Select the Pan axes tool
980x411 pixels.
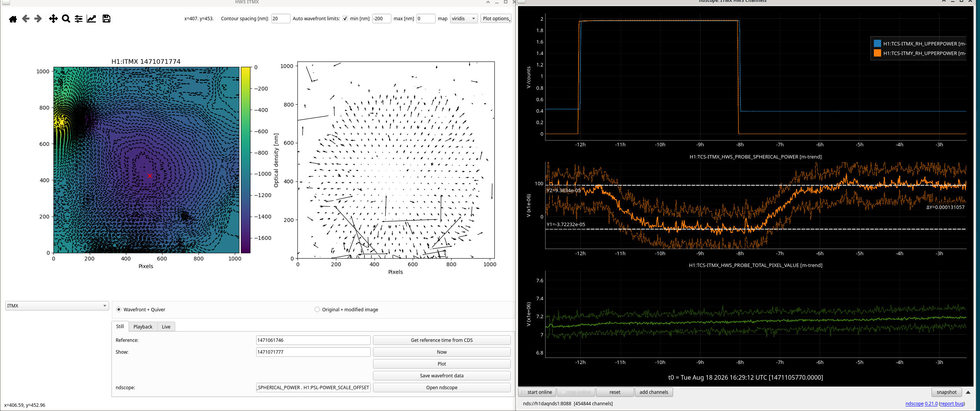(53, 19)
